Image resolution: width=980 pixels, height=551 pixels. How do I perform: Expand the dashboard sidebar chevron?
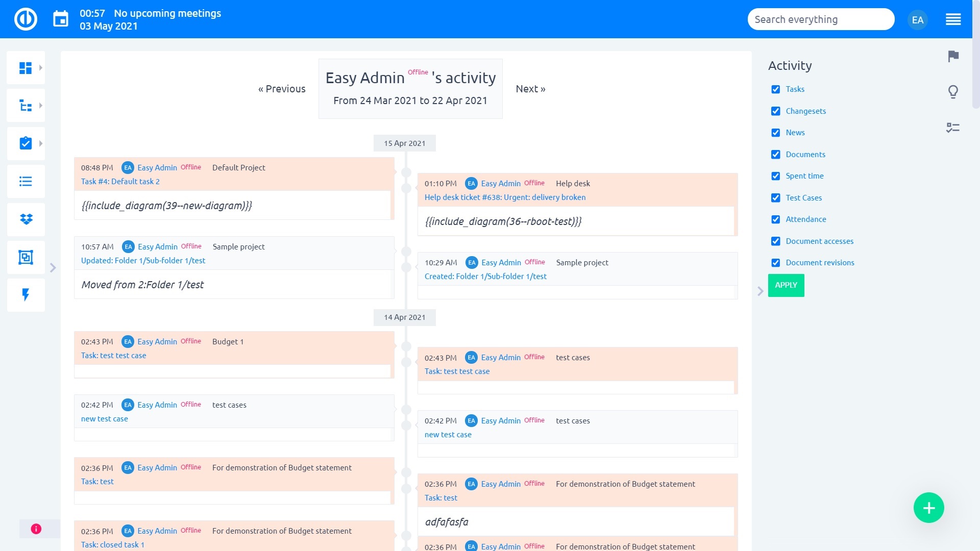click(41, 67)
